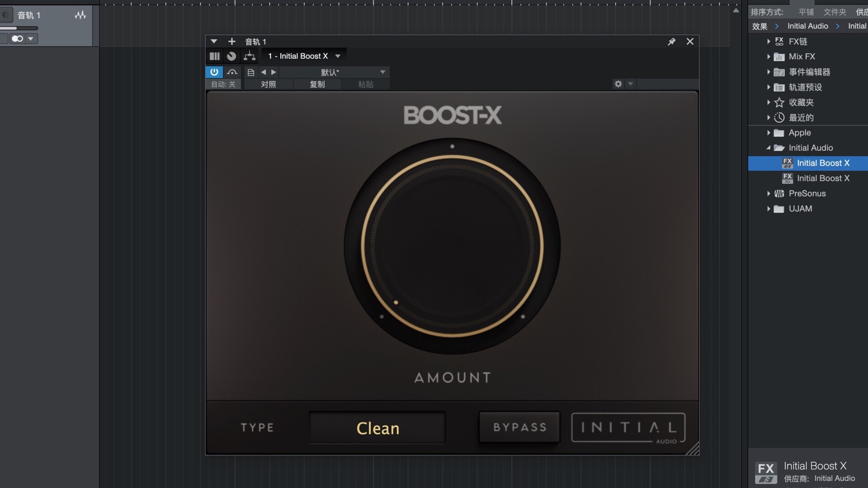The image size is (868, 488).
Task: Go to the next preset arrow
Action: pos(274,72)
